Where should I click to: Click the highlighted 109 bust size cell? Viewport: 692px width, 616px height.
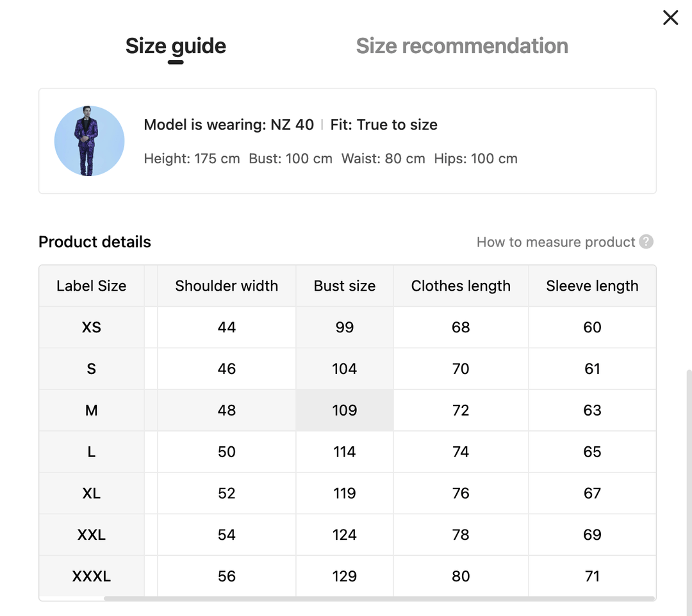(x=345, y=410)
